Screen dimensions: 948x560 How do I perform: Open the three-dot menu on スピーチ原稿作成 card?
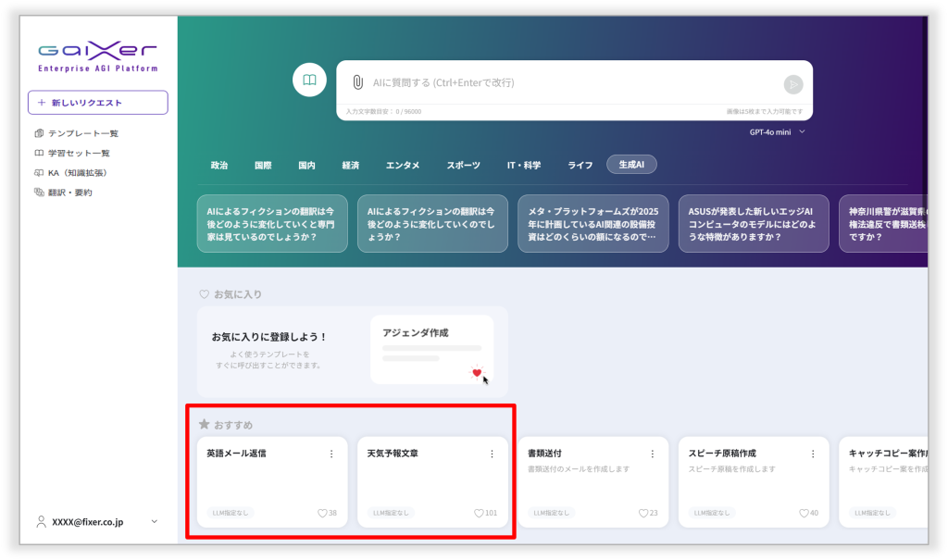pos(813,454)
